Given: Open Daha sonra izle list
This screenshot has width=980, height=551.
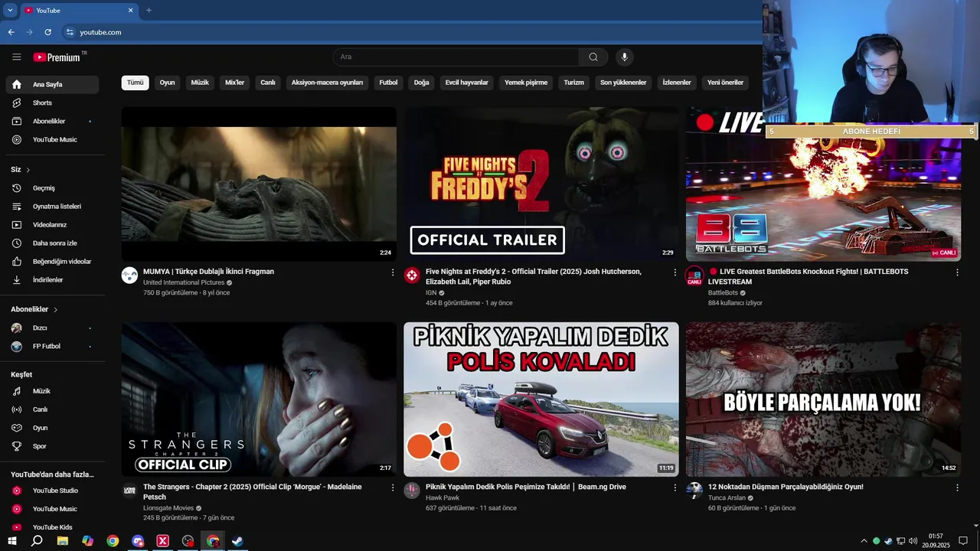Looking at the screenshot, I should pos(52,243).
